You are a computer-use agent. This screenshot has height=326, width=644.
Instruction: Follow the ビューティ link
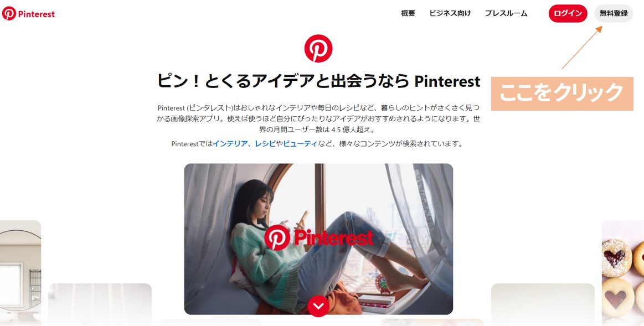click(x=300, y=144)
